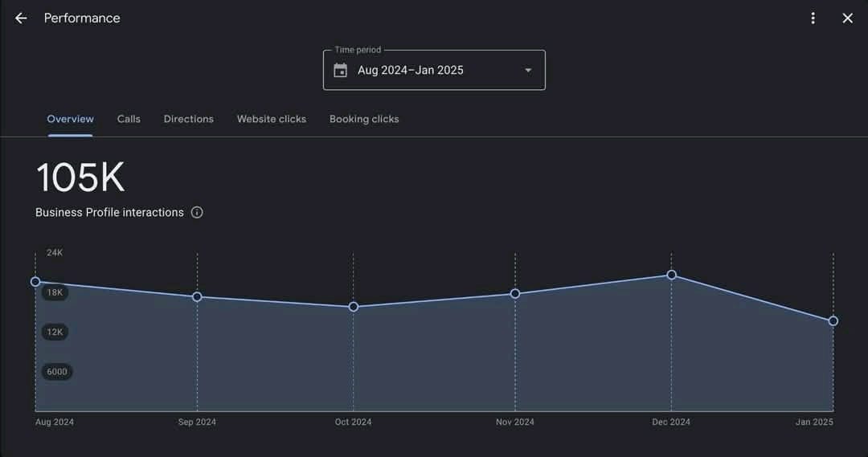Click the back arrow beside Performance

[x=21, y=18]
